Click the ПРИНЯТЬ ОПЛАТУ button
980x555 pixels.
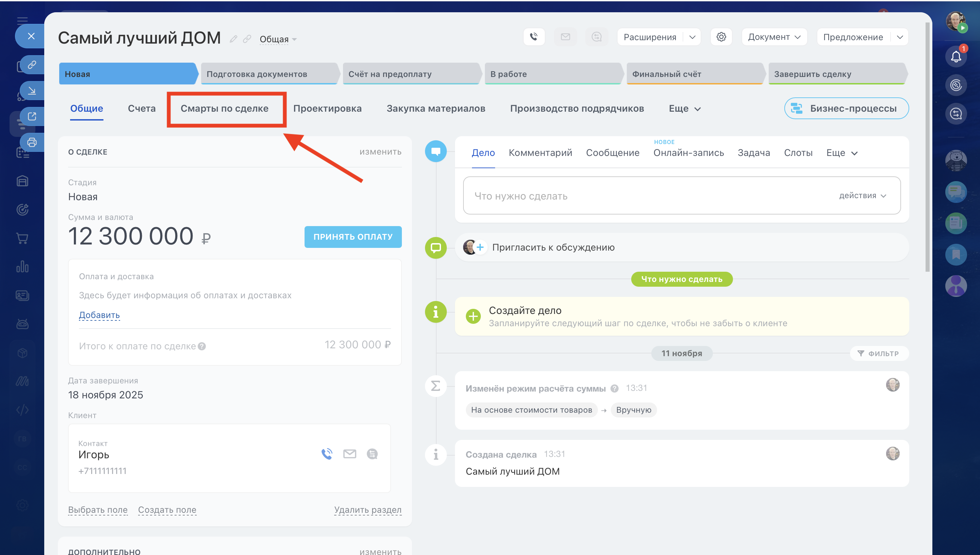[x=353, y=237]
